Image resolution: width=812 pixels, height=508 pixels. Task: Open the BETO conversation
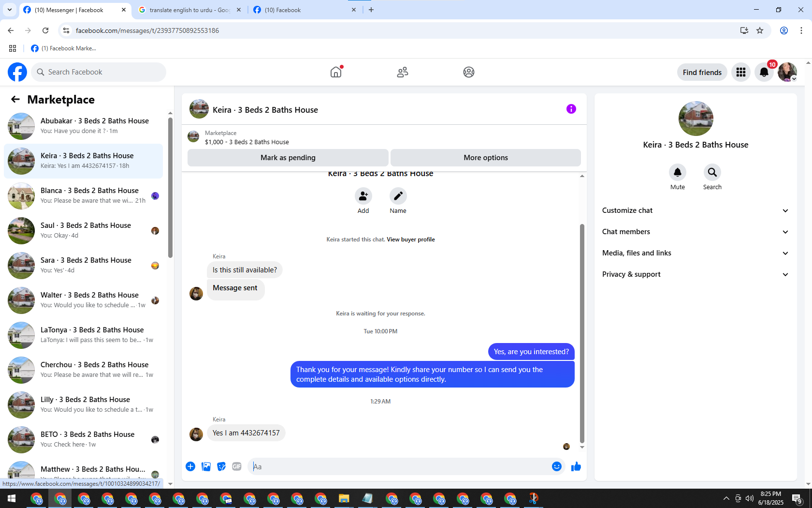83,439
